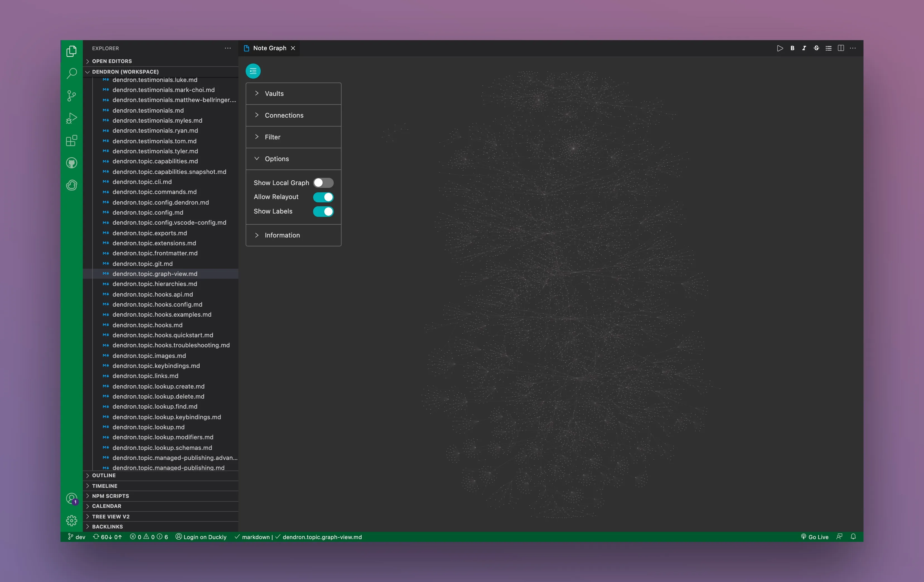Viewport: 924px width, 582px height.
Task: Open the Search view icon
Action: (71, 73)
